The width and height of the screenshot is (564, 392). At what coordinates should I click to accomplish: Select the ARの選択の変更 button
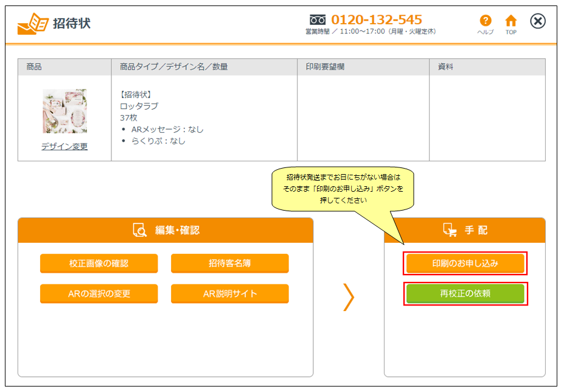pyautogui.click(x=99, y=293)
